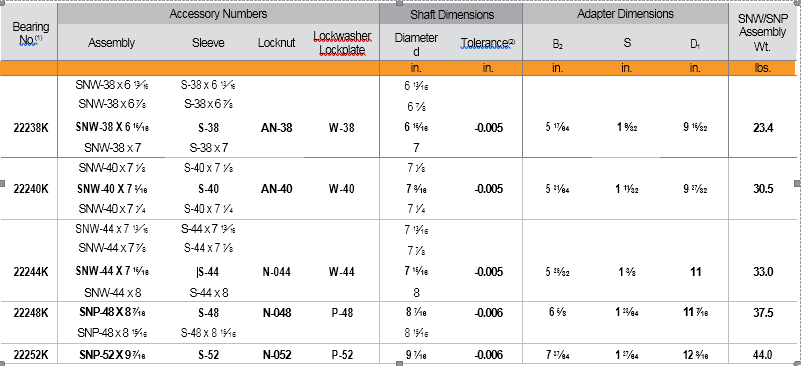Click the Lockwasher Lockplate column header
Image resolution: width=801 pixels, height=366 pixels.
click(342, 43)
